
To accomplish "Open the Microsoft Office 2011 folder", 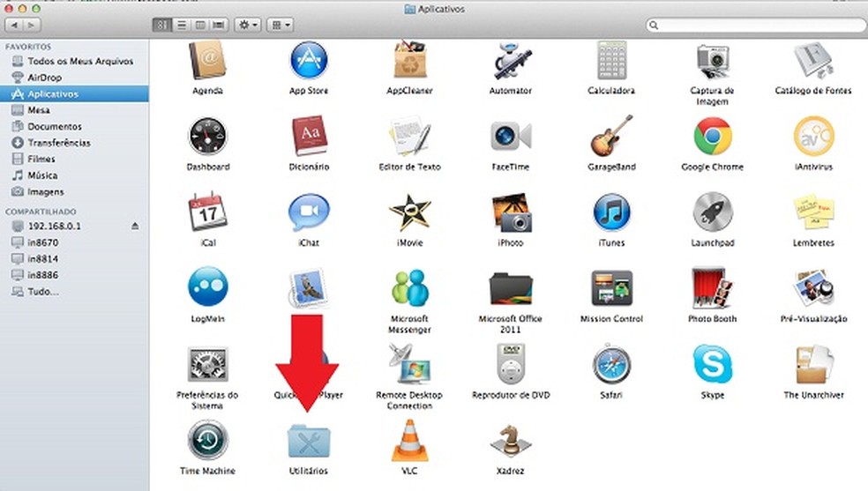I will 511,288.
